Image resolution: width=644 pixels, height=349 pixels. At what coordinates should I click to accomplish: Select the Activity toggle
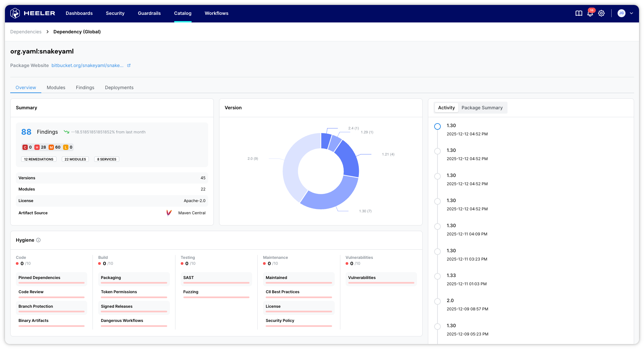click(446, 108)
